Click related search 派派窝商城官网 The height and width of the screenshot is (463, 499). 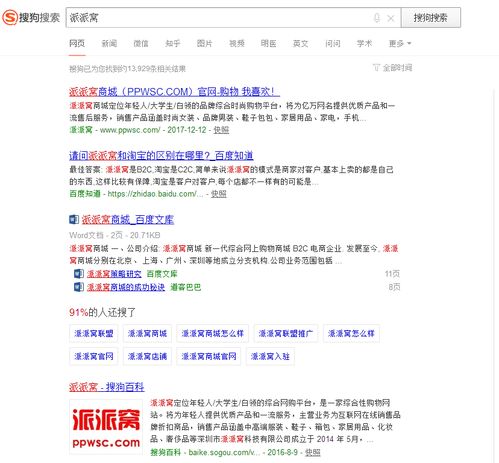(209, 356)
